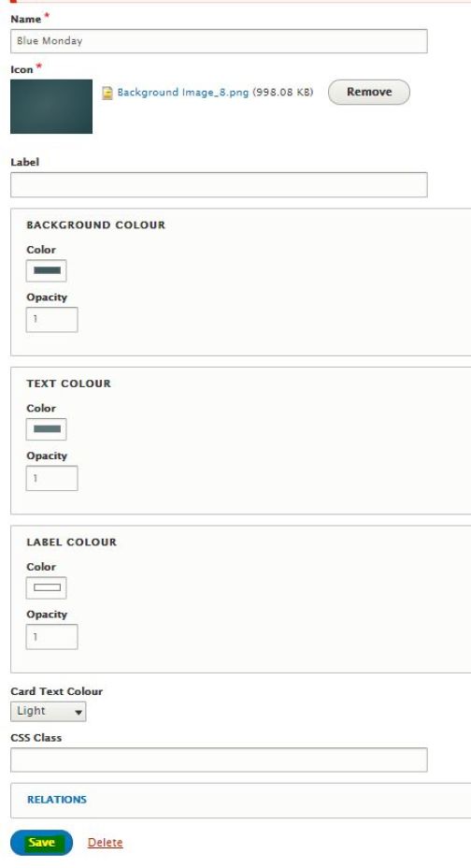Click the dropdown arrow beside Light
471x868 pixels.
[78, 713]
